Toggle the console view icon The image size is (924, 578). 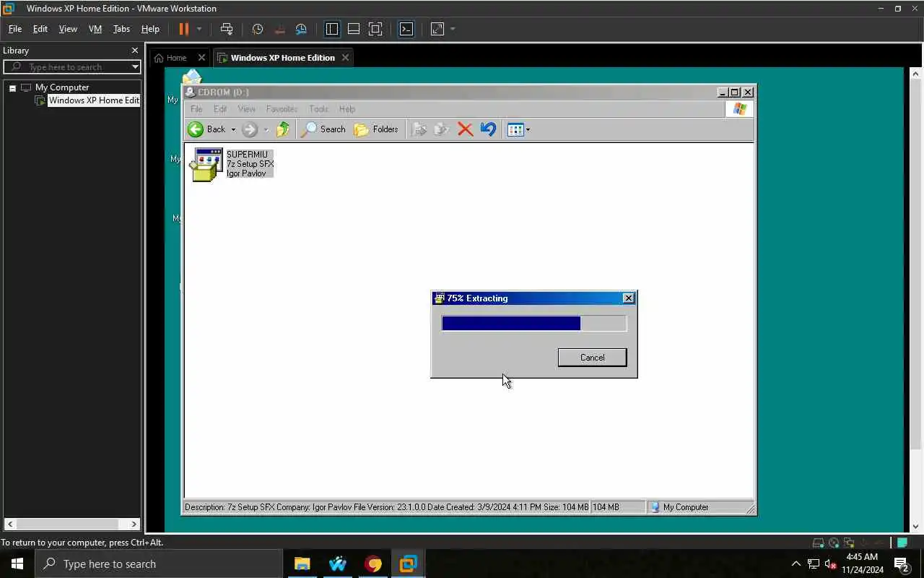click(x=406, y=29)
